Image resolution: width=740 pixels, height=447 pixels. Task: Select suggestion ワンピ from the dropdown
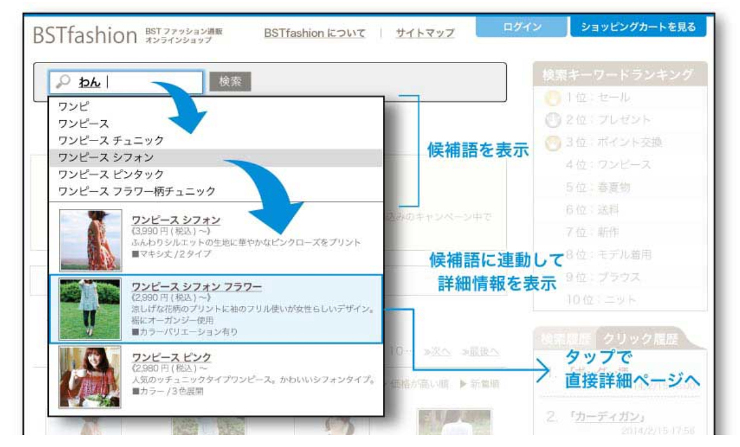click(x=73, y=106)
